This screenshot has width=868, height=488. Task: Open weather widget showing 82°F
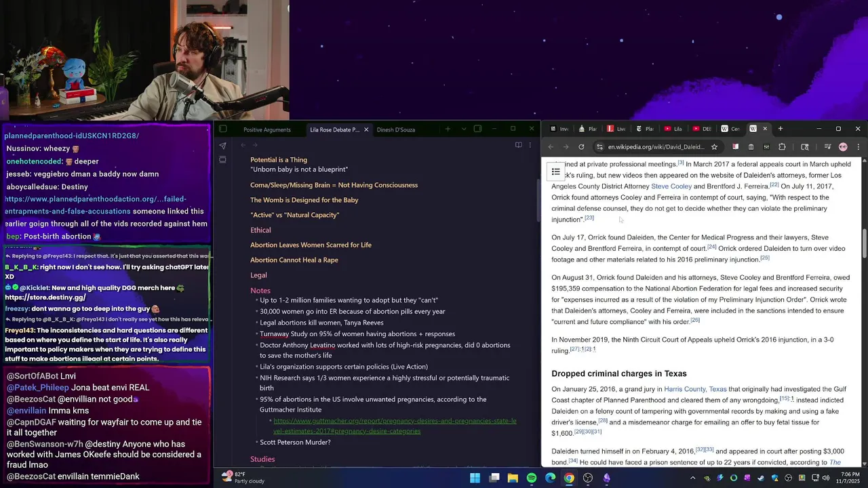(243, 477)
